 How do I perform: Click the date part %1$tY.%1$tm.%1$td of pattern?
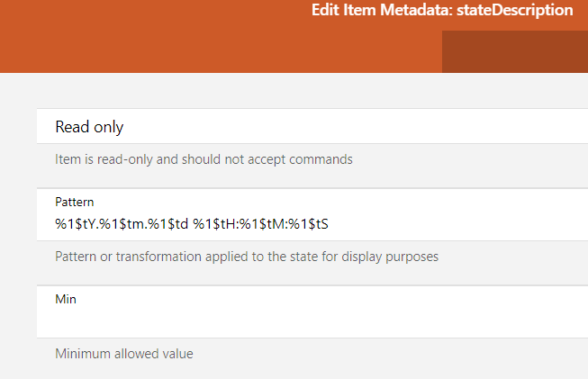[122, 223]
